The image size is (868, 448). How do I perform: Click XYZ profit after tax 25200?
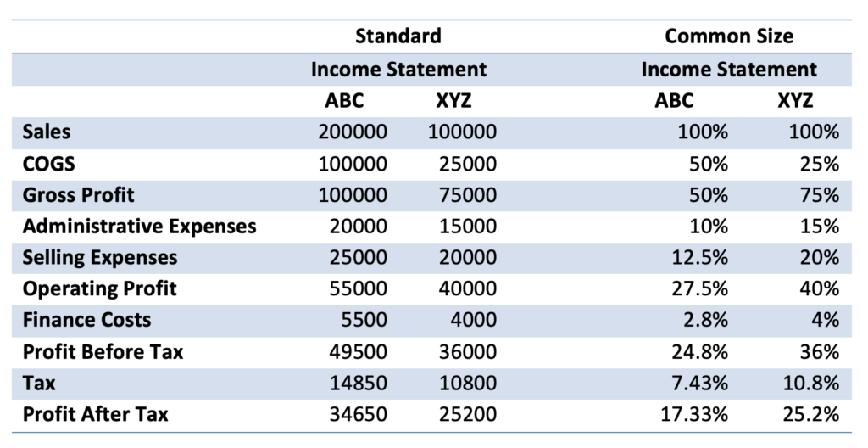(468, 414)
